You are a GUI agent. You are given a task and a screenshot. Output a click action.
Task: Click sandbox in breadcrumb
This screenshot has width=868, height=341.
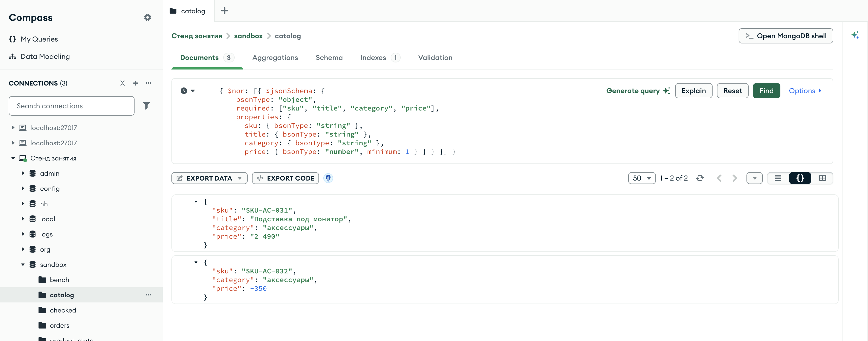(248, 36)
